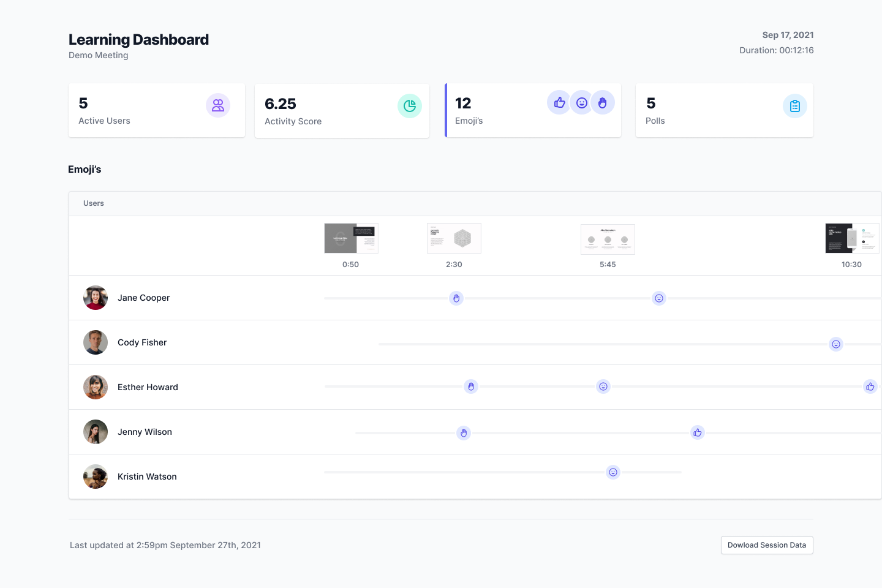Select Esther Howard's raised hand marker
This screenshot has height=588, width=882.
pyautogui.click(x=471, y=386)
